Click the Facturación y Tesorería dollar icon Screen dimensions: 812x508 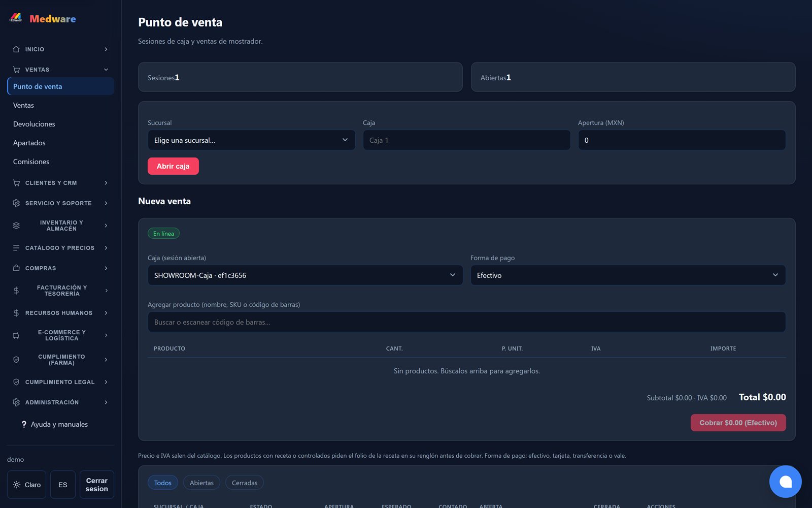pos(16,291)
